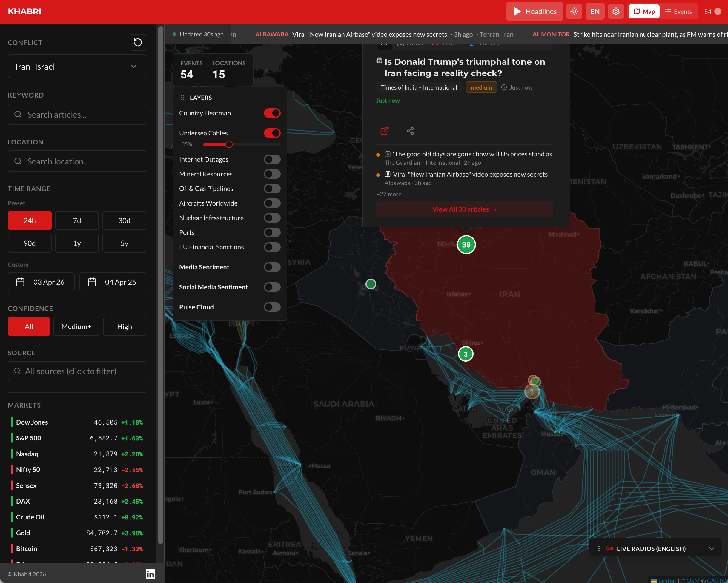Toggle light mode with the sun icon
Viewport: 728px width, 583px height.
[x=574, y=11]
